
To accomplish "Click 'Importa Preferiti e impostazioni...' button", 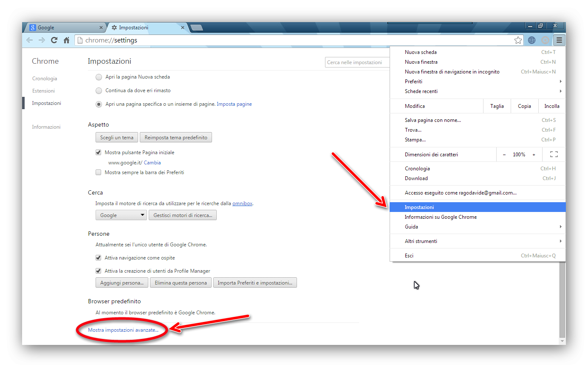I will 255,283.
